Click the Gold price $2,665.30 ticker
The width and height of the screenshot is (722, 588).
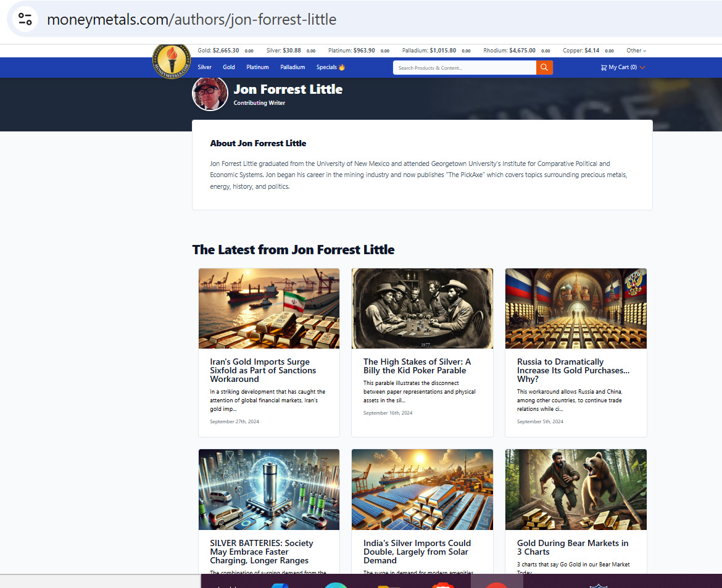[x=218, y=51]
